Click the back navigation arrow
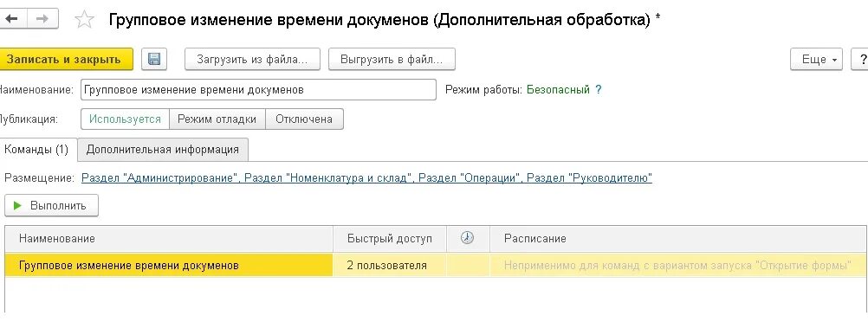Screen dimensions: 868x322 point(11,19)
